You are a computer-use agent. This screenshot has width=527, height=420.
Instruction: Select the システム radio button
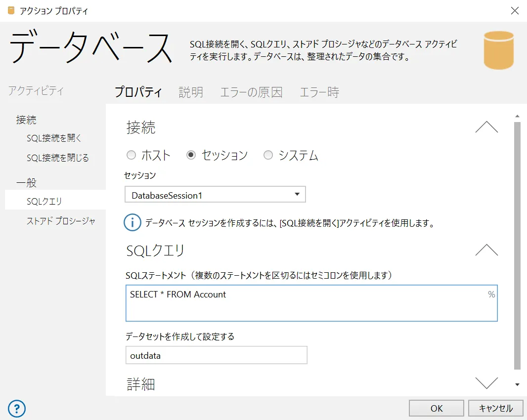[x=268, y=156]
